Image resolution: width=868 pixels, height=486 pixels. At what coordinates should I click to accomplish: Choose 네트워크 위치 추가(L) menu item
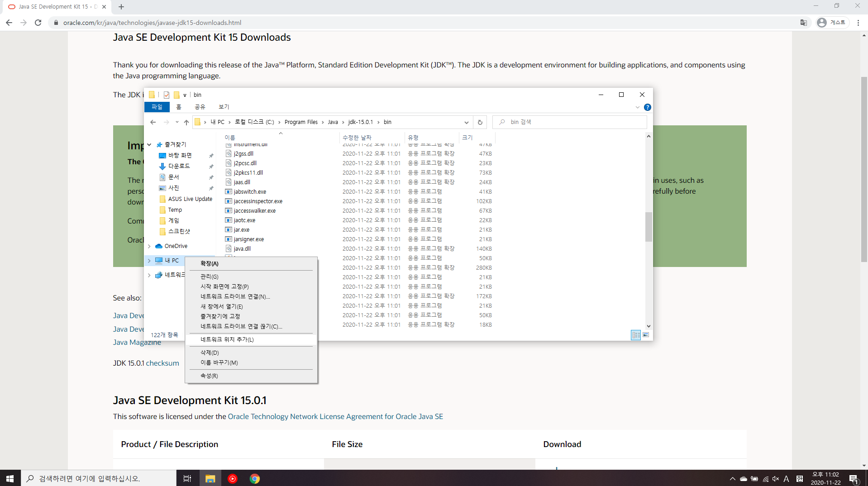(x=251, y=339)
